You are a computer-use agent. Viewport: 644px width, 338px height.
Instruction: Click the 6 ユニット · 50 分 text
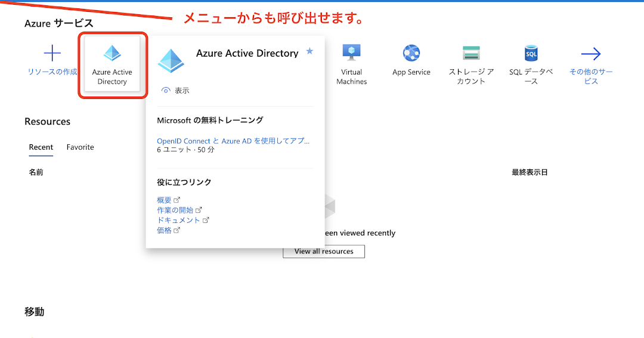(x=185, y=150)
